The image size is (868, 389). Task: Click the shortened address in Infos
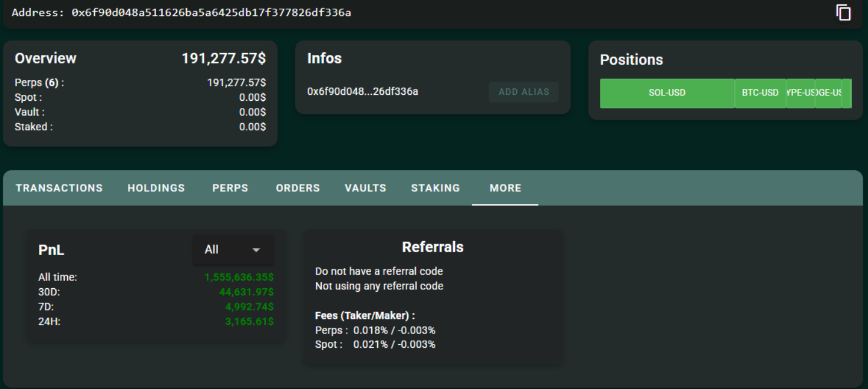(362, 91)
